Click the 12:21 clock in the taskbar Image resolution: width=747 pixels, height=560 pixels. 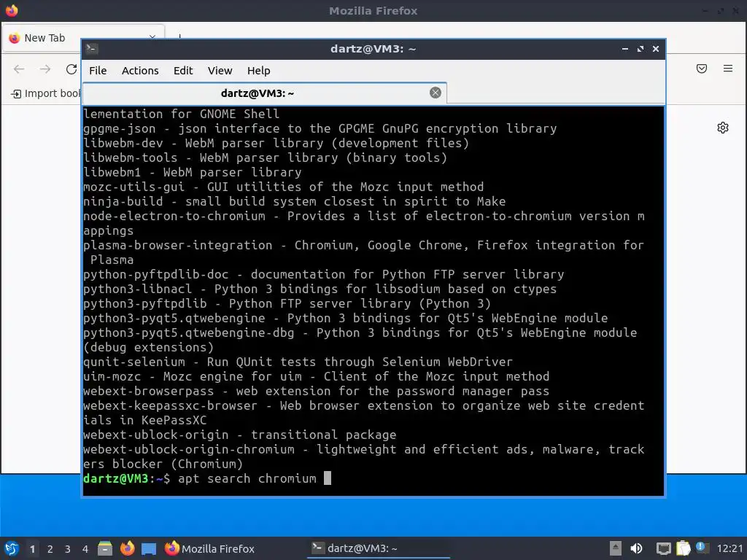tap(729, 548)
